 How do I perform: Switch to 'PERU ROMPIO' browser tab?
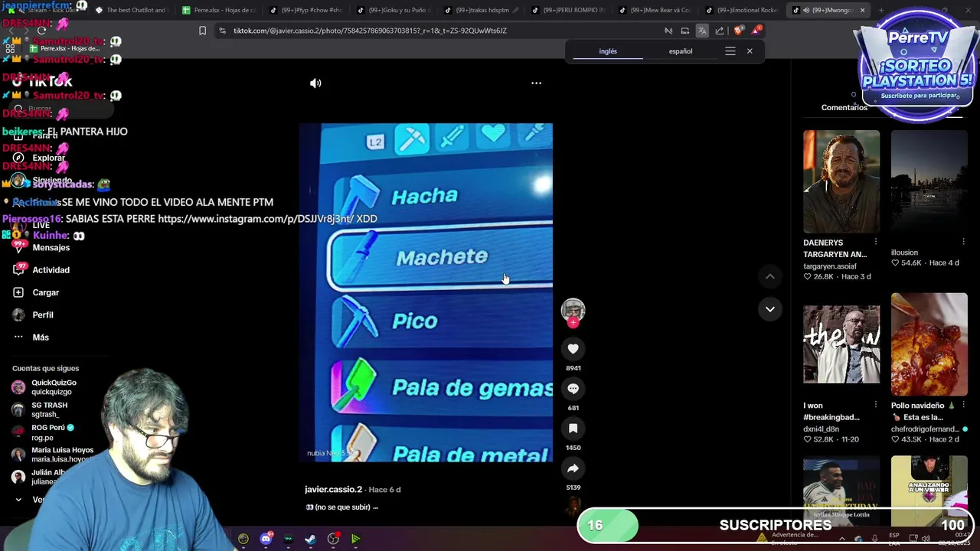pos(567,10)
